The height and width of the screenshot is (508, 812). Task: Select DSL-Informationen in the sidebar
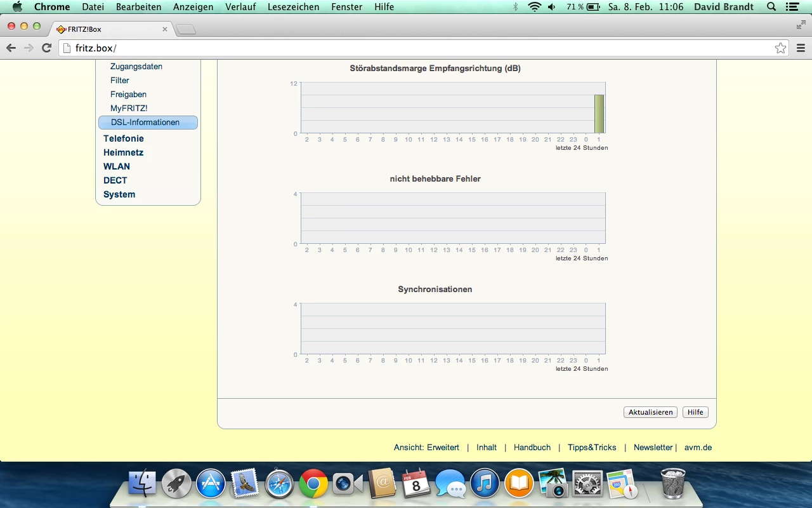[148, 123]
